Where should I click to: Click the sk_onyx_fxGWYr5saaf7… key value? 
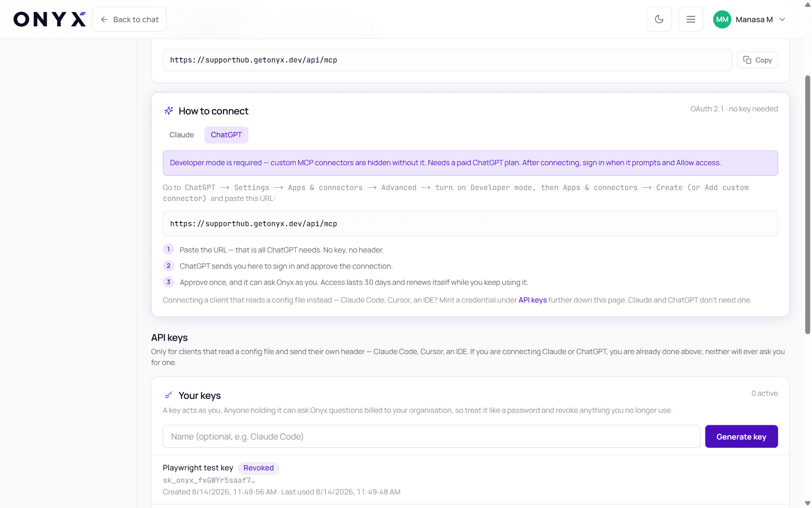pyautogui.click(x=209, y=480)
